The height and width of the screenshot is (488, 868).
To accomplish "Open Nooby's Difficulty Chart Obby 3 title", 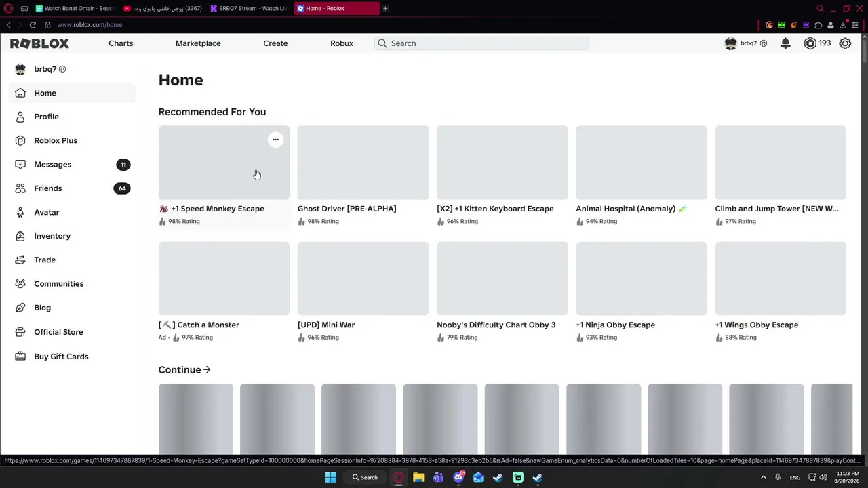I will 496,325.
